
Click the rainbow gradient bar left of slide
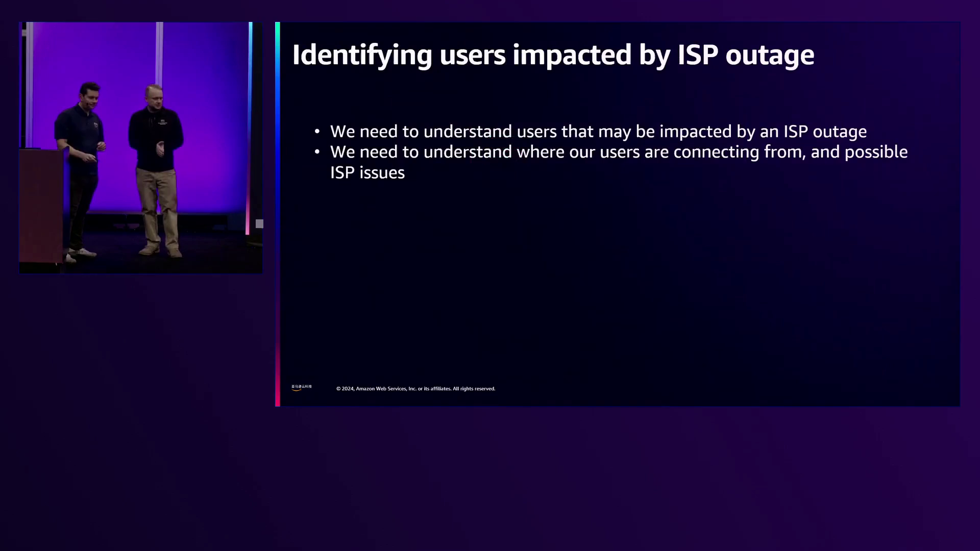coord(277,214)
